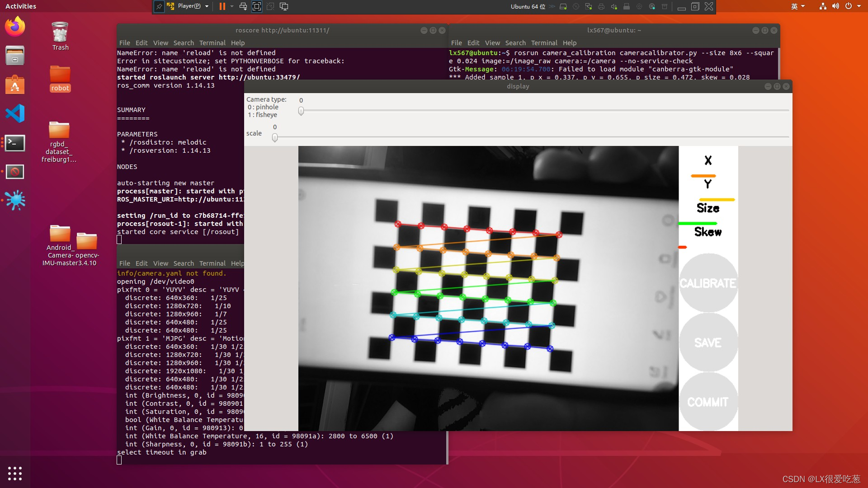The width and height of the screenshot is (868, 488).
Task: Click 'Ubuntu 64 位' VM title text
Action: pos(528,6)
